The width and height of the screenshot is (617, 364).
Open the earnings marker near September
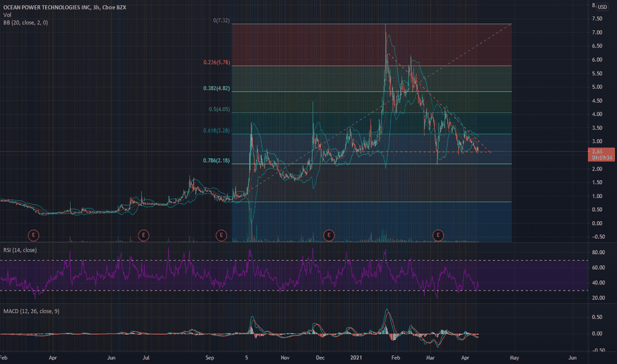pyautogui.click(x=222, y=236)
